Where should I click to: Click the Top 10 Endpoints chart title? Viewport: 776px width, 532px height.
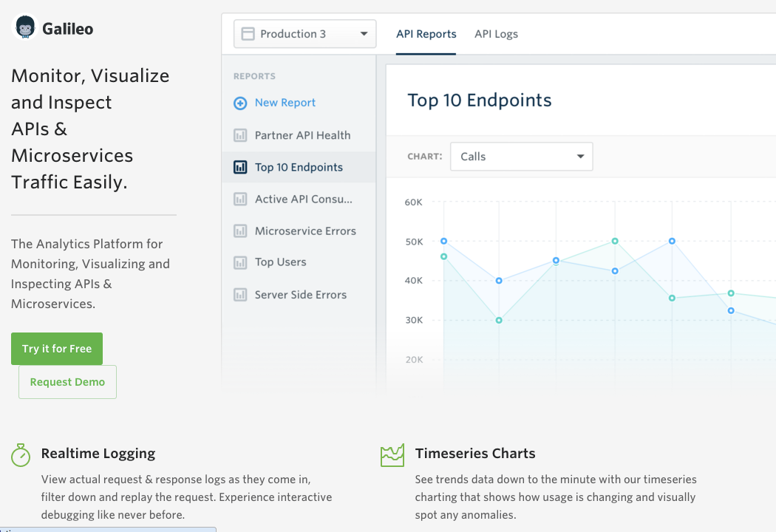tap(479, 100)
